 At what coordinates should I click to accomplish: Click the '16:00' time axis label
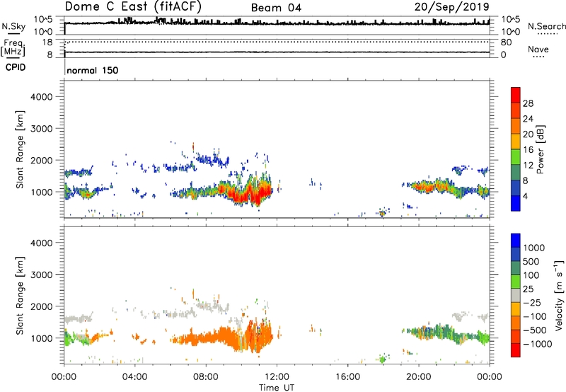coord(347,376)
